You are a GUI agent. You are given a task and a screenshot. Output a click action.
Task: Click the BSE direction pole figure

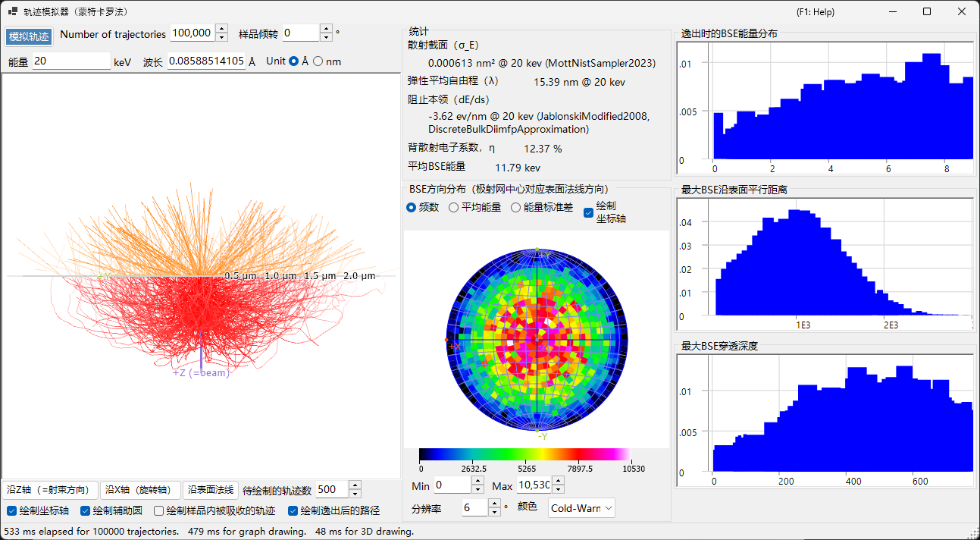coord(537,340)
